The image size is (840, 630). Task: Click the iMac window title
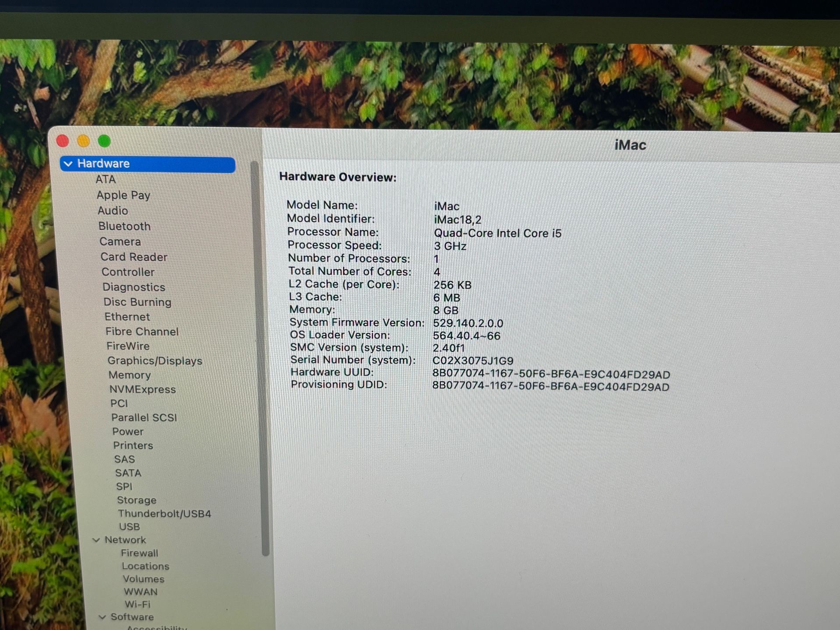coord(630,145)
